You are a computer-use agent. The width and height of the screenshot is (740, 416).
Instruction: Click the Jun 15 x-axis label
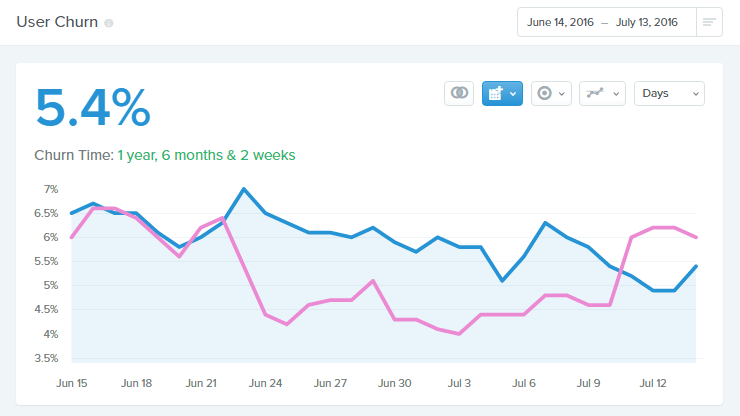pos(72,383)
